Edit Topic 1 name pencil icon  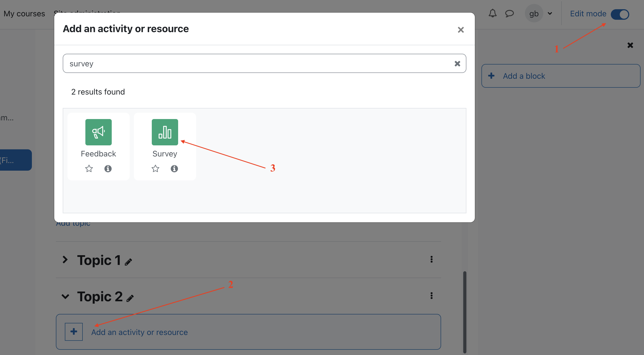point(128,262)
